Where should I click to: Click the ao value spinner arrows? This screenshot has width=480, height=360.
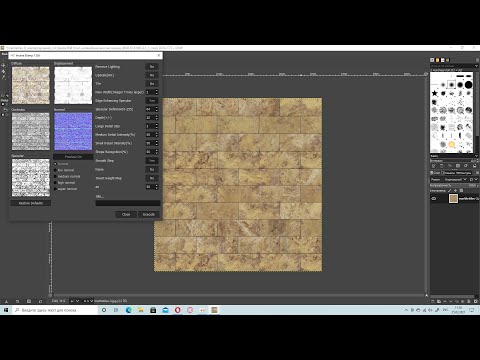point(156,187)
